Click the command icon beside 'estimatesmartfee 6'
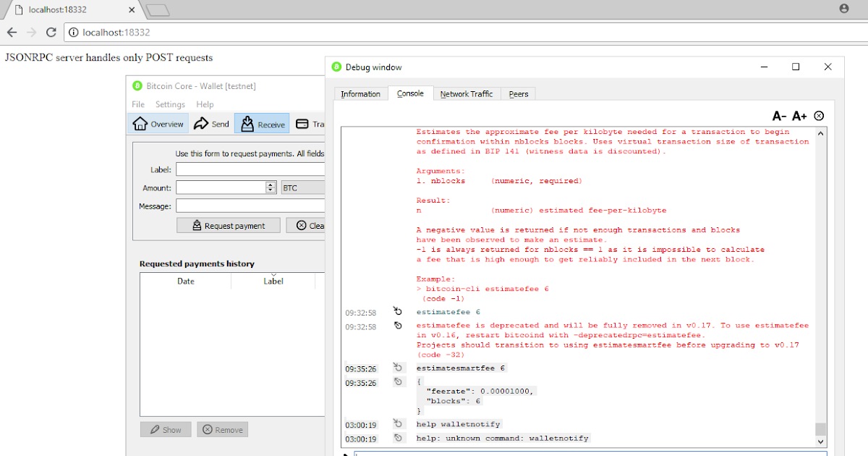Screen dimensions: 868x456 pos(398,368)
